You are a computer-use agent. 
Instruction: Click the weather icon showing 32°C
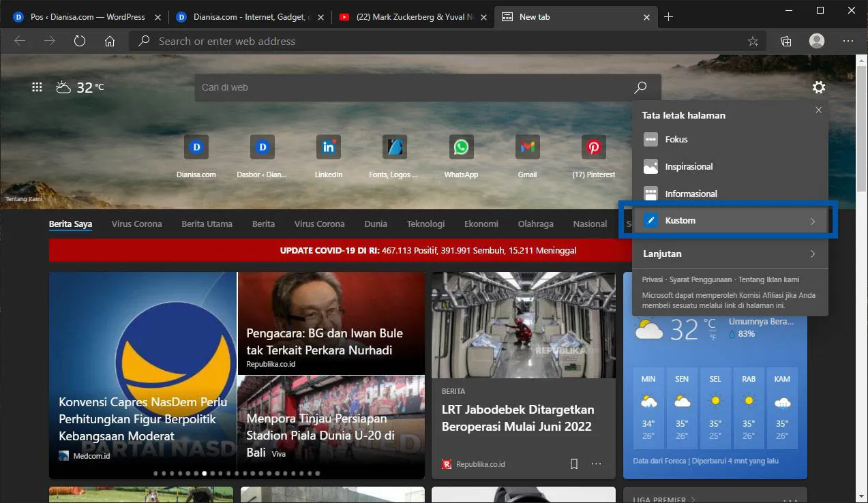pyautogui.click(x=63, y=87)
